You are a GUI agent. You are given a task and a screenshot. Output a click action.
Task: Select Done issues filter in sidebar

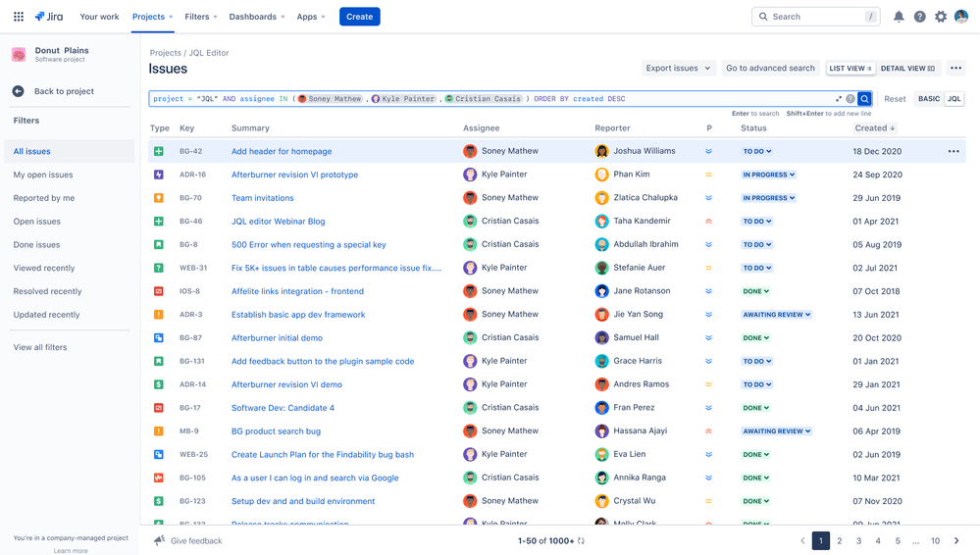point(36,245)
